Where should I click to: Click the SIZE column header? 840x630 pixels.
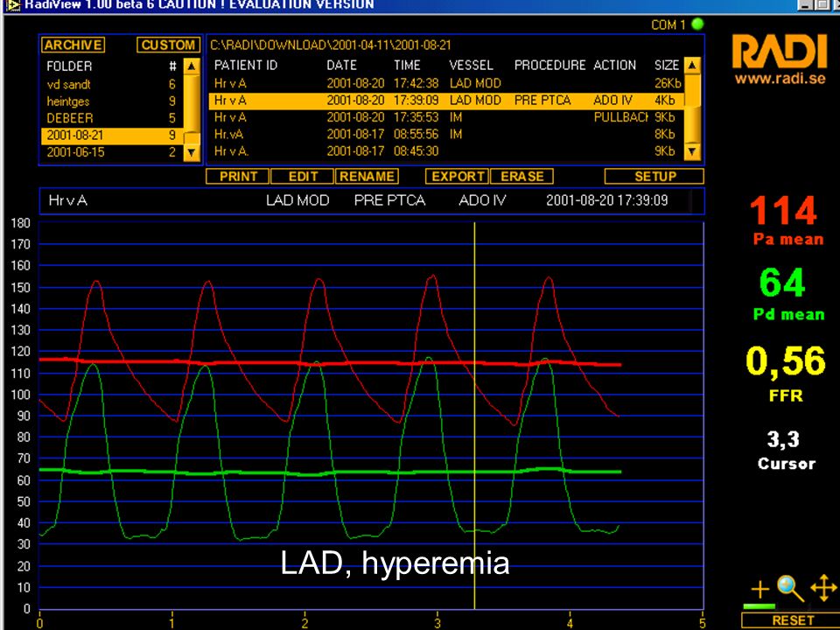pos(667,66)
